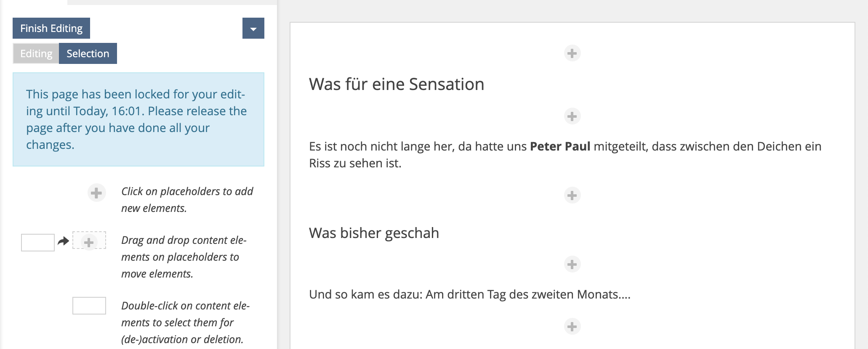Click the empty box beside the double-click hint
The image size is (868, 349).
[x=89, y=306]
